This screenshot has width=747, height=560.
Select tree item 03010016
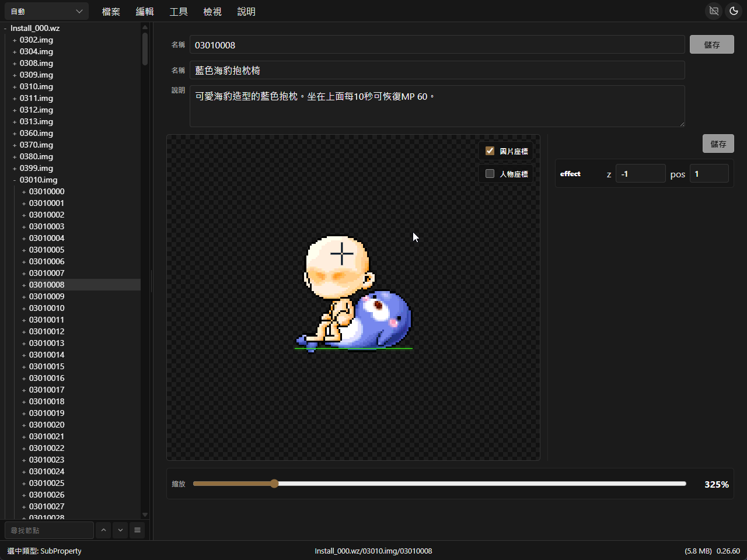pos(47,378)
